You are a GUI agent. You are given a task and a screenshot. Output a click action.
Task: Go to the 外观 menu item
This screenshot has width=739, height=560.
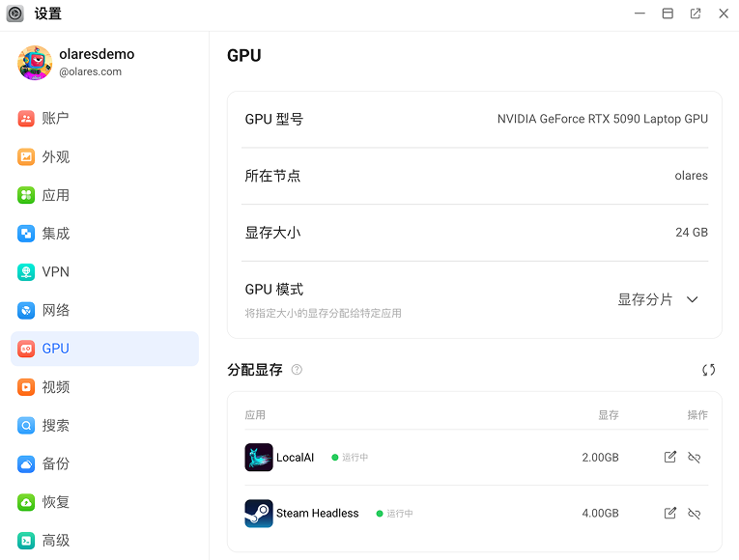tap(104, 156)
